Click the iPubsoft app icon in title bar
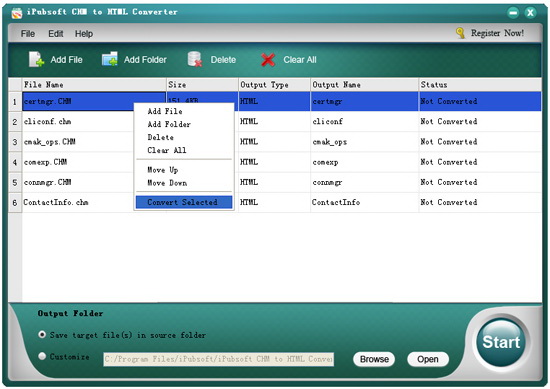This screenshot has width=550, height=389. pos(17,13)
